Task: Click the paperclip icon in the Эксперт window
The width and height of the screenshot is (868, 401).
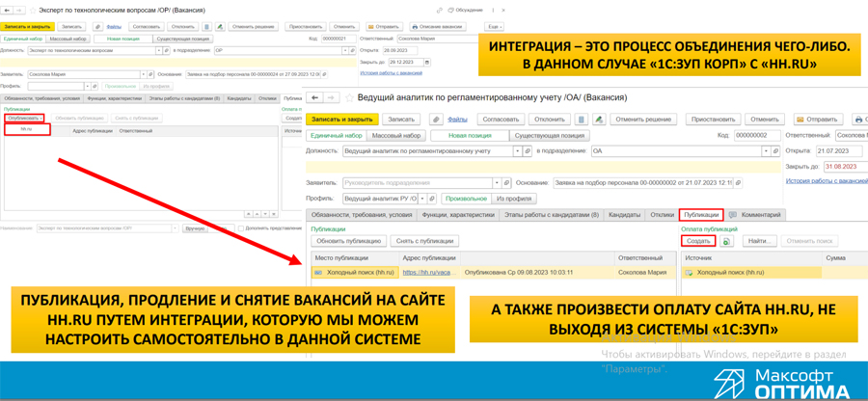Action: (x=97, y=26)
